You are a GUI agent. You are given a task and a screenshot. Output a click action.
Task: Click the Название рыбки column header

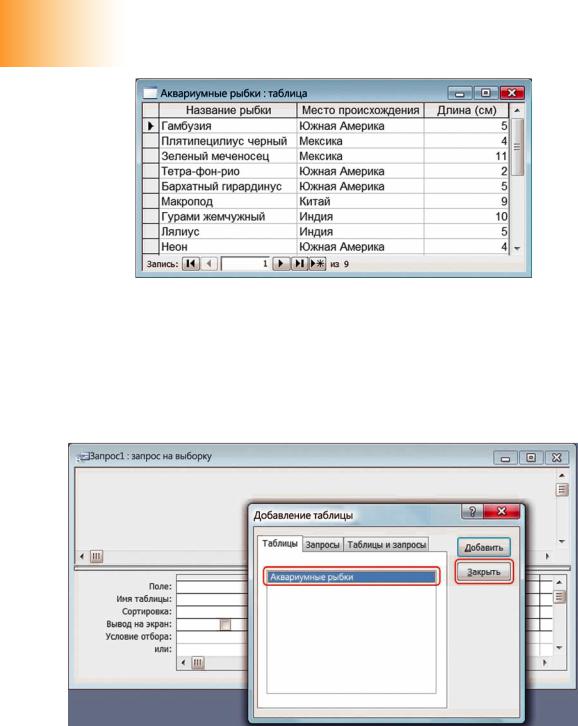(228, 110)
